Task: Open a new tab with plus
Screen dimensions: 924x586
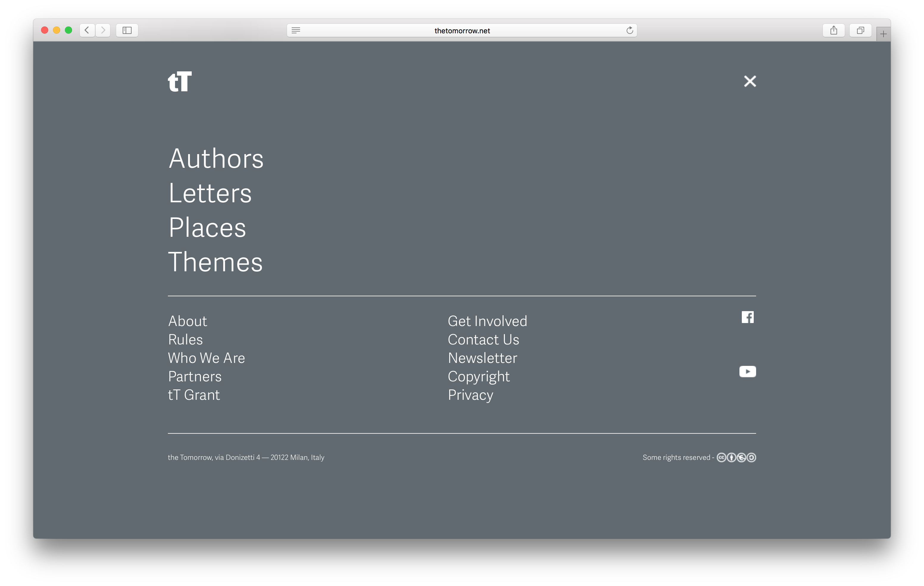Action: [x=883, y=34]
